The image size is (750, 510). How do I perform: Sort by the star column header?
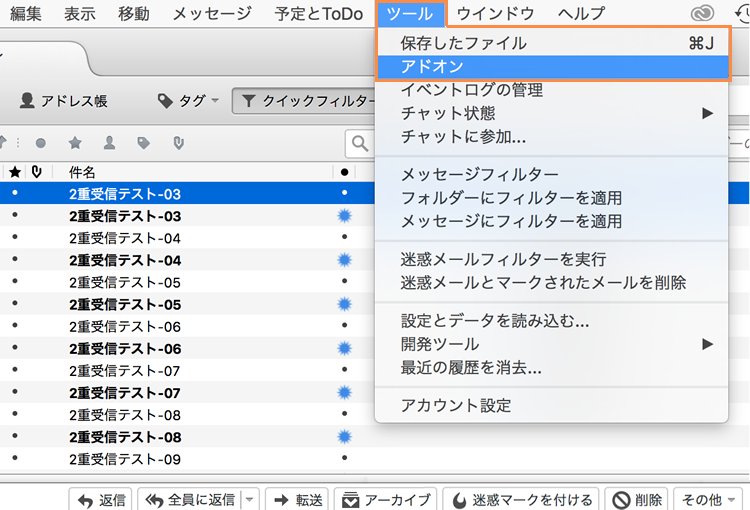tap(14, 172)
